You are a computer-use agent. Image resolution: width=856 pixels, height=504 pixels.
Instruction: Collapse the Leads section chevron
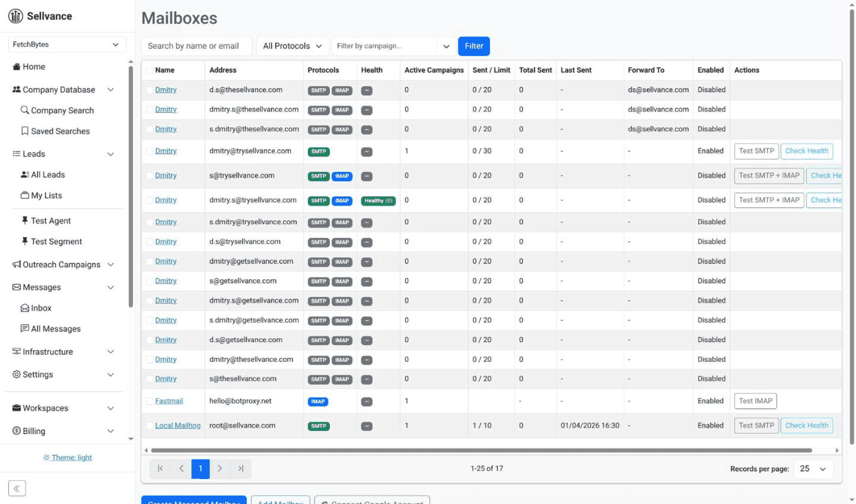(111, 154)
